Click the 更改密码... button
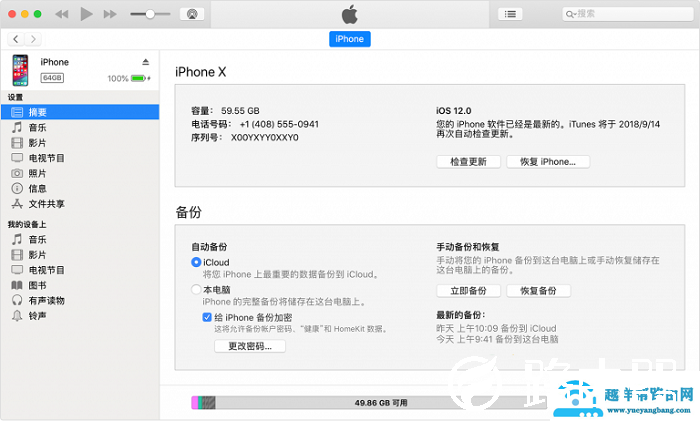 point(250,346)
